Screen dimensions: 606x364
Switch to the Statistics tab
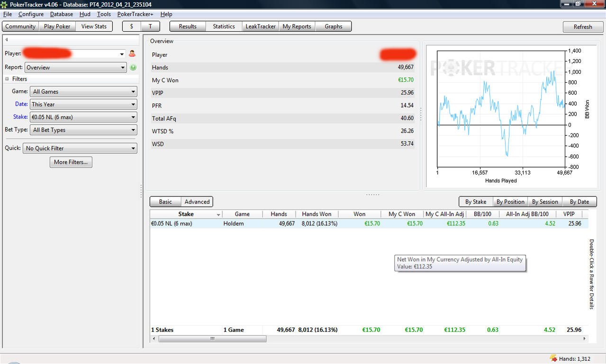pos(224,27)
